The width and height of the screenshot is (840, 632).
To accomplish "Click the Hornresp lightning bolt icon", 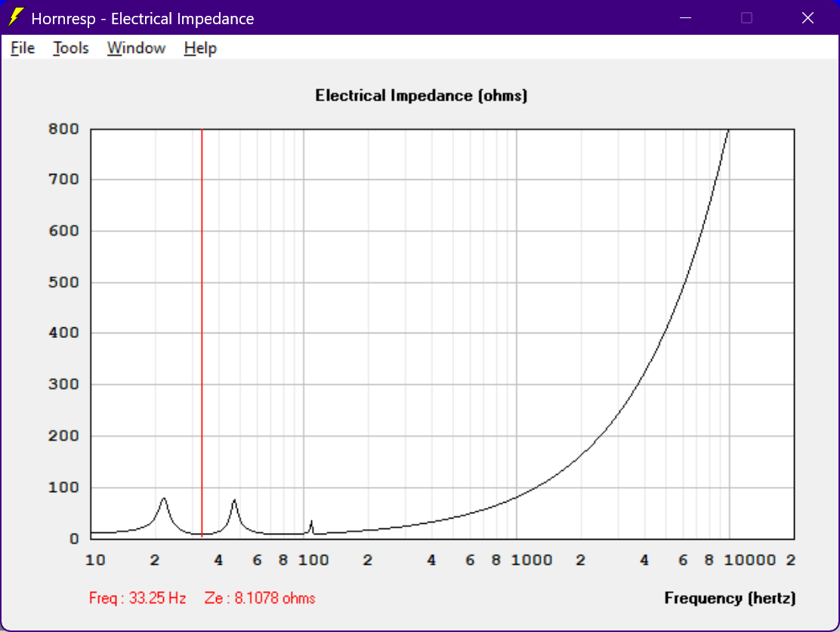I will [16, 17].
